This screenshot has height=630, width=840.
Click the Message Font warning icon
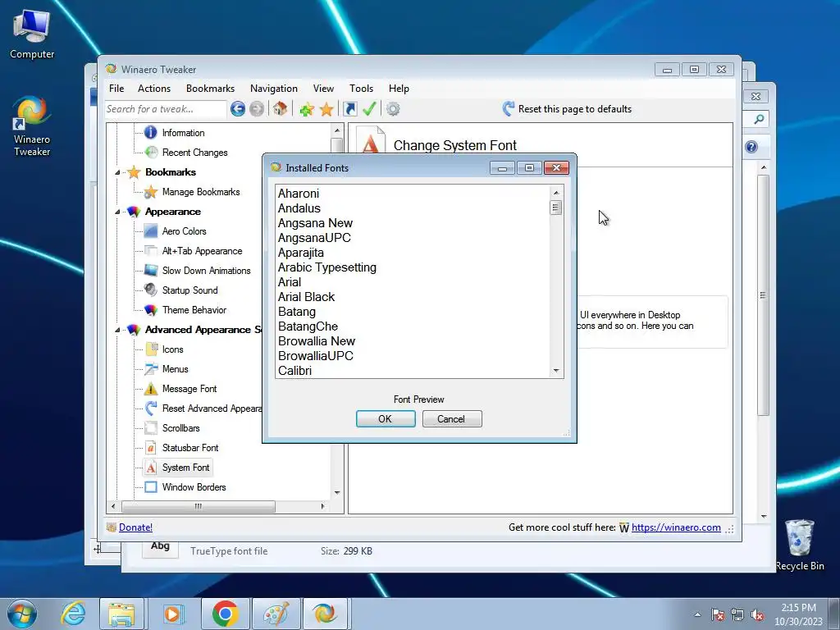tap(151, 388)
